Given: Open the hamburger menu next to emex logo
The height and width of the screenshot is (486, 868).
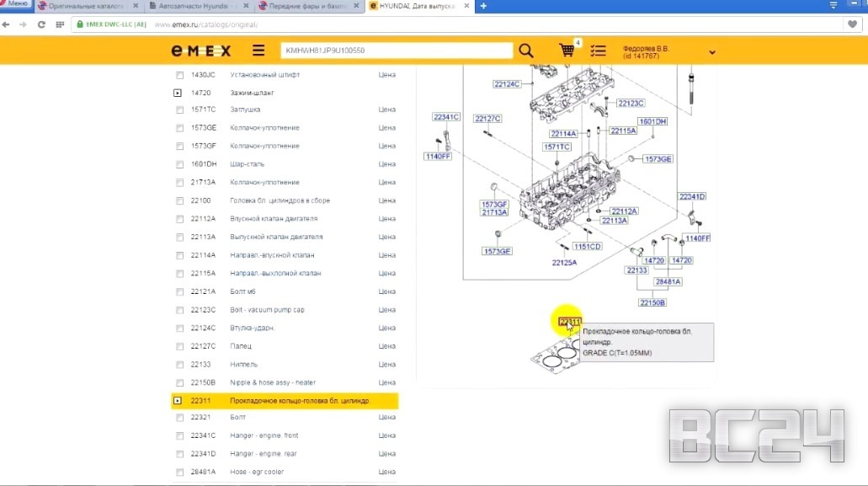Looking at the screenshot, I should 258,51.
